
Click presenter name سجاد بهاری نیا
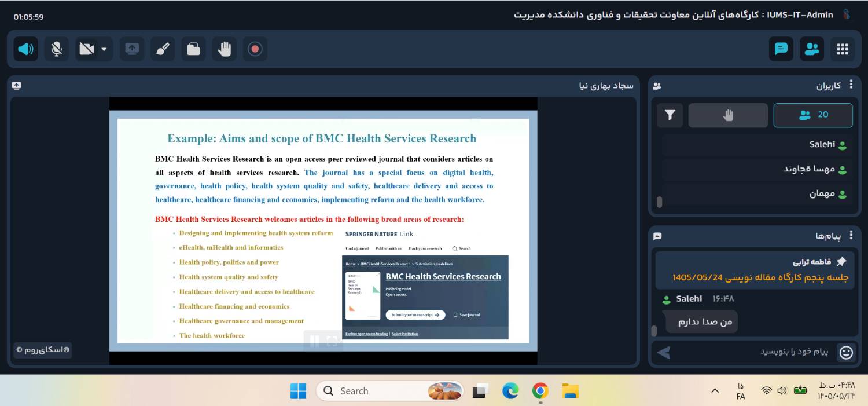point(606,86)
